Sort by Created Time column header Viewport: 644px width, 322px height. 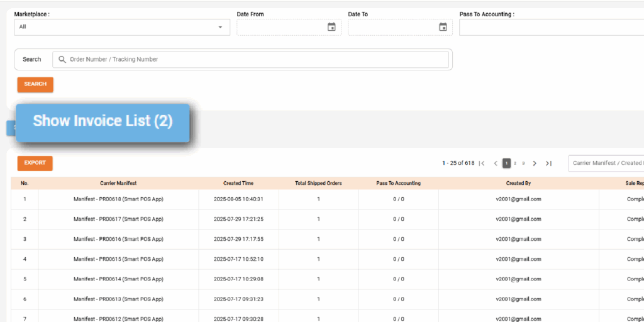[x=238, y=183]
